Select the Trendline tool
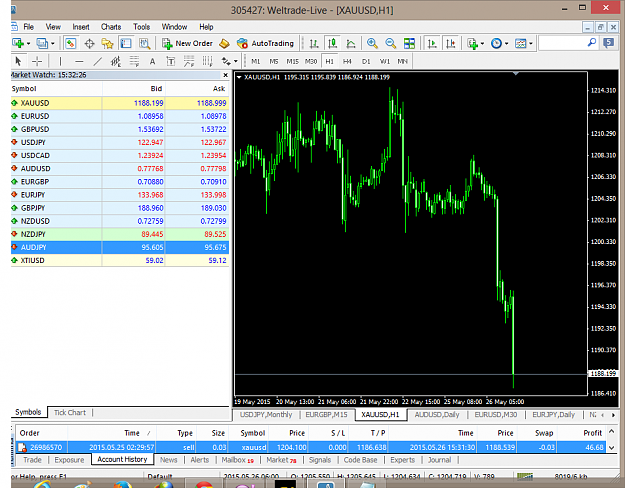 click(x=98, y=61)
